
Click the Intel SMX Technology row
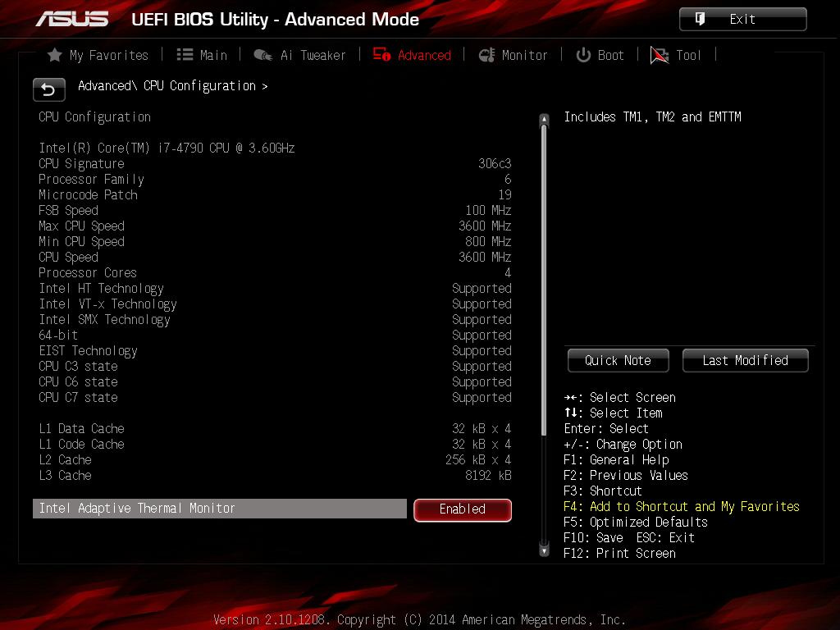pos(275,319)
